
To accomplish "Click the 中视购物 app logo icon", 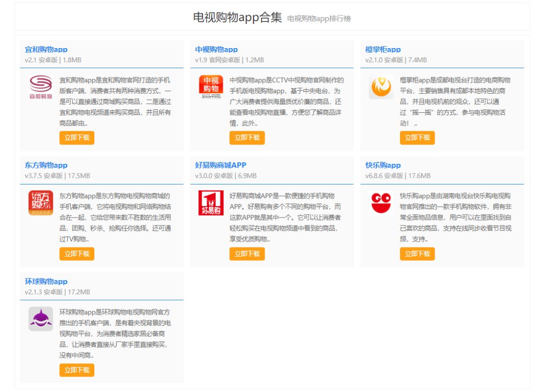I will pyautogui.click(x=211, y=87).
